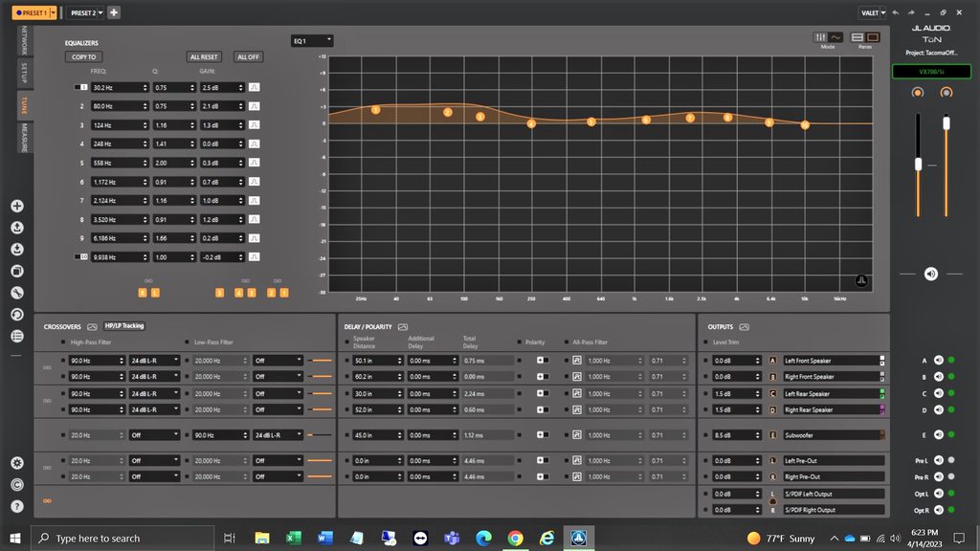Mute output channel A
This screenshot has height=551, width=980.
point(938,360)
